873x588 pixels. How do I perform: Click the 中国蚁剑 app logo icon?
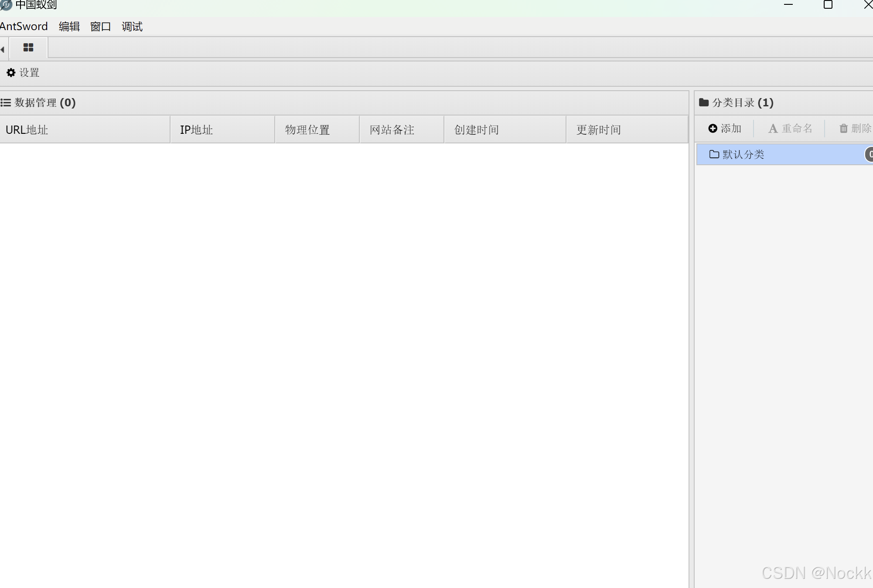(x=6, y=5)
